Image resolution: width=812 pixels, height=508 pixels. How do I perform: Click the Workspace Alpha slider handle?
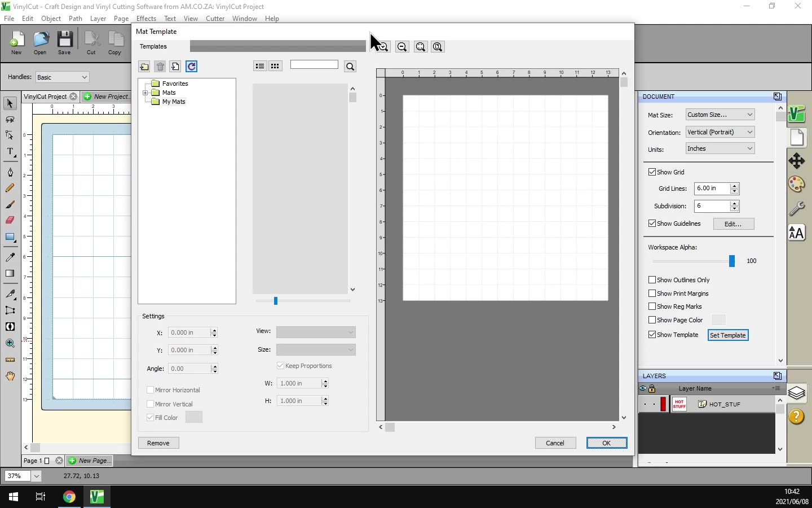click(x=732, y=261)
